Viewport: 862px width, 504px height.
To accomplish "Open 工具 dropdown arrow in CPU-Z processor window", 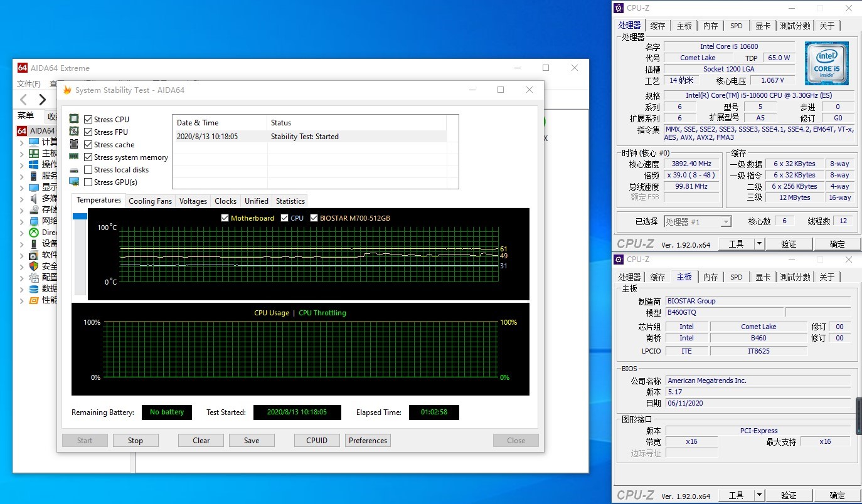I will [759, 244].
